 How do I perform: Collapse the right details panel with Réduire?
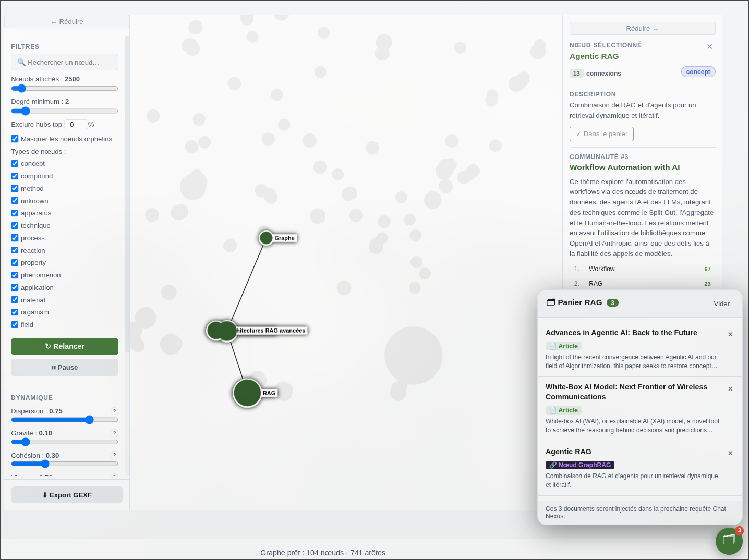pos(642,29)
